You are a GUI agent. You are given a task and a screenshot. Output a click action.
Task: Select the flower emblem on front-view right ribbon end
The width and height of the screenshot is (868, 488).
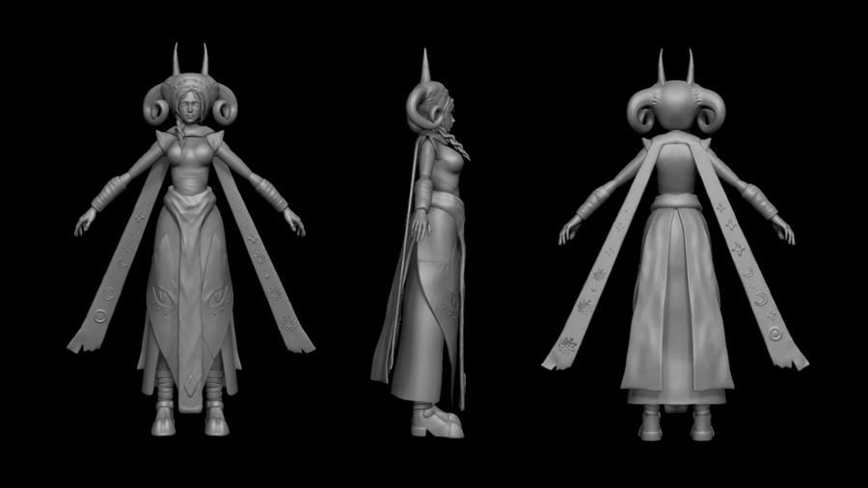click(x=288, y=322)
